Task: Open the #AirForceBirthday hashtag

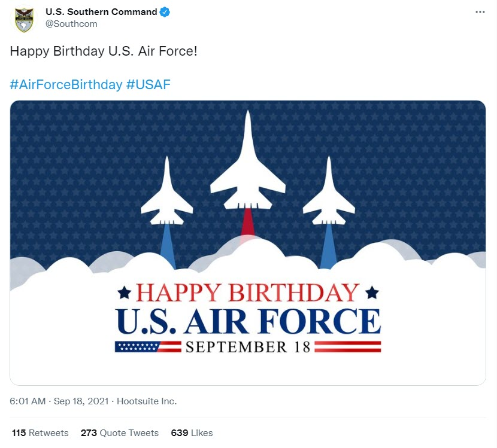Action: pyautogui.click(x=66, y=84)
